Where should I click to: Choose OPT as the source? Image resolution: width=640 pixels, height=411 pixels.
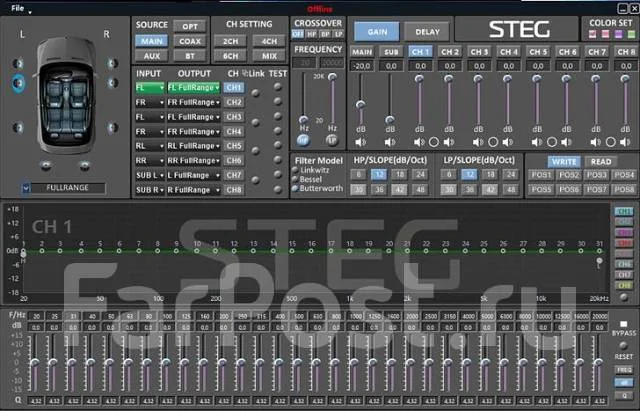coord(190,27)
